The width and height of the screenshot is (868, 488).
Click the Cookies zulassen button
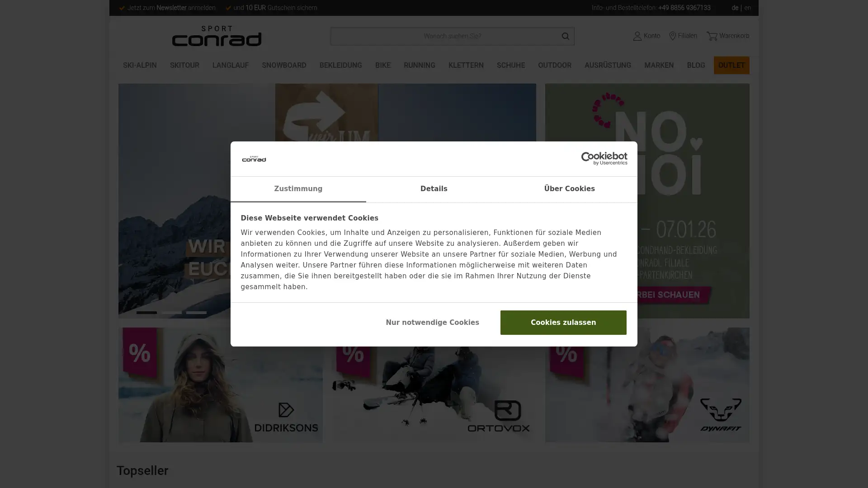[563, 322]
